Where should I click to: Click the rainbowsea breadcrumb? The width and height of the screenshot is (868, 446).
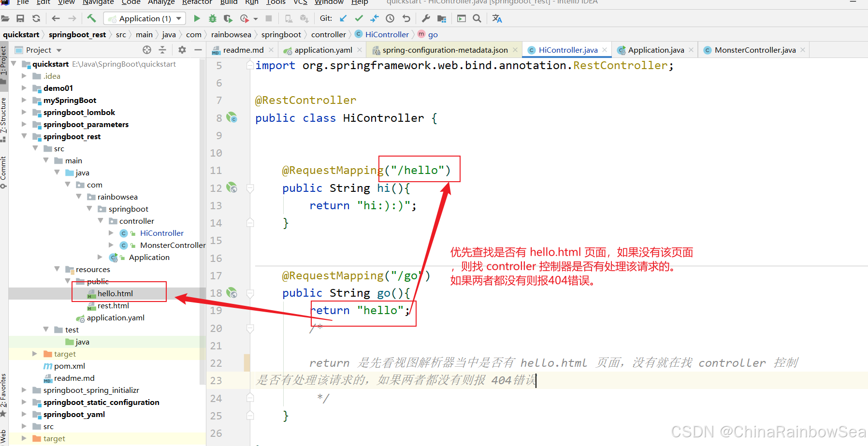231,34
